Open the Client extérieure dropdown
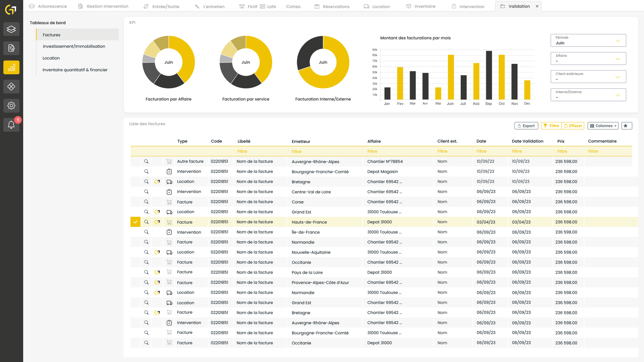 click(588, 77)
